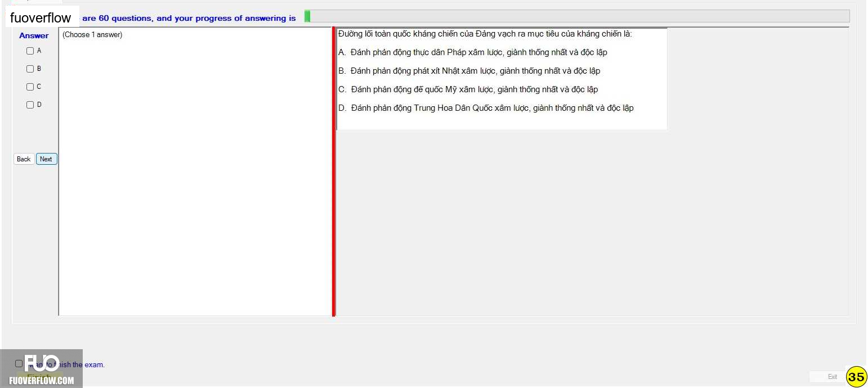Mark answer checkbox D

30,105
